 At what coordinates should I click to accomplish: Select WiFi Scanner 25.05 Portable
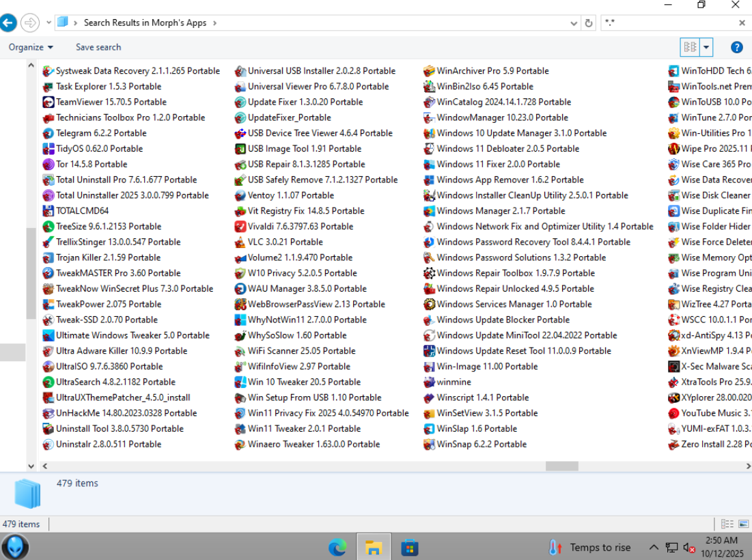pyautogui.click(x=295, y=351)
